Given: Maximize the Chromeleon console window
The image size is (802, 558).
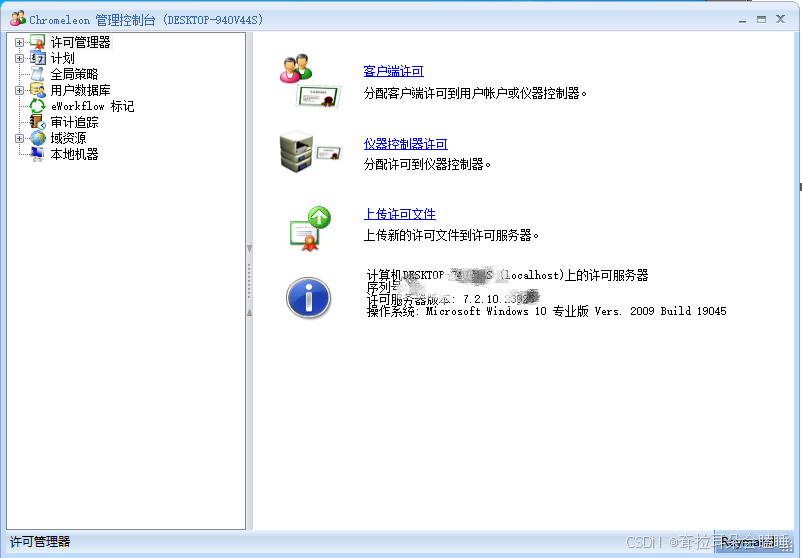Looking at the screenshot, I should click(x=762, y=19).
